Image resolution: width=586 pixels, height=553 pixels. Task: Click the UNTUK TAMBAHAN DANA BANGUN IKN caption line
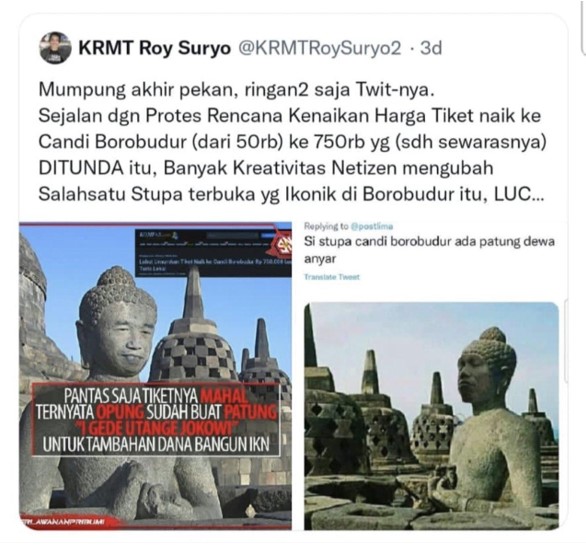point(156,445)
